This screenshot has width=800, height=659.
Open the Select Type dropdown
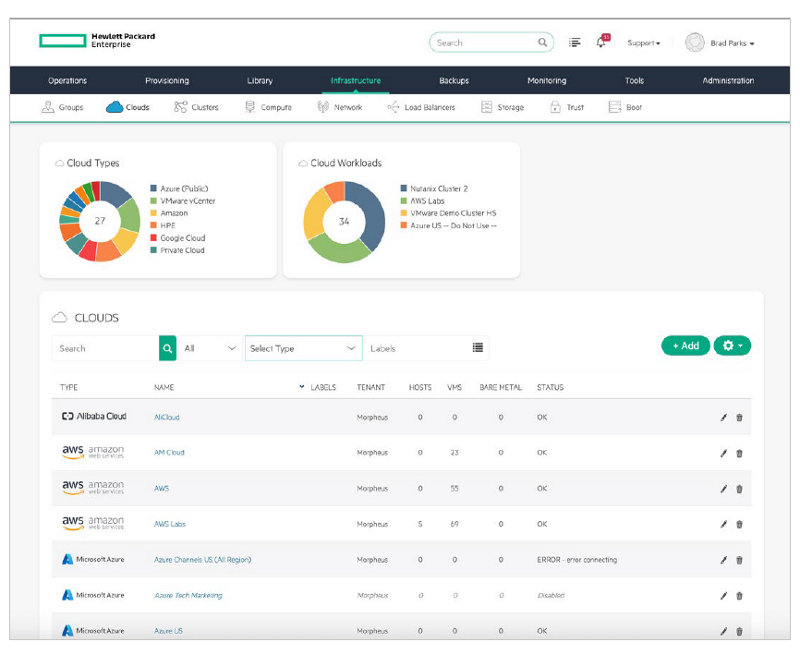[x=304, y=348]
